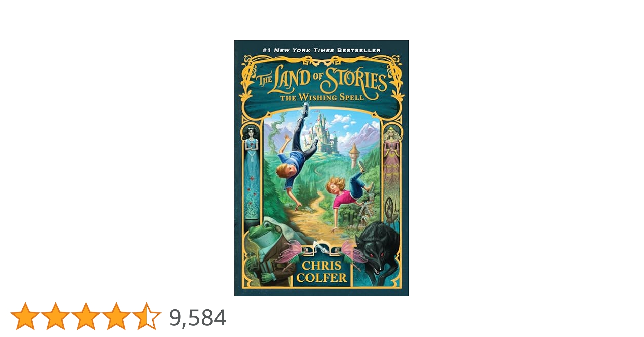
Task: Click The Wishing Spell subtitle on cover
Action: 322,97
